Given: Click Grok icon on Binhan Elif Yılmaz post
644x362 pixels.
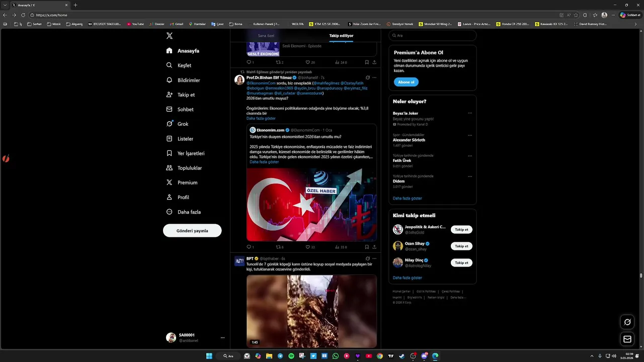Looking at the screenshot, I should coord(368,77).
